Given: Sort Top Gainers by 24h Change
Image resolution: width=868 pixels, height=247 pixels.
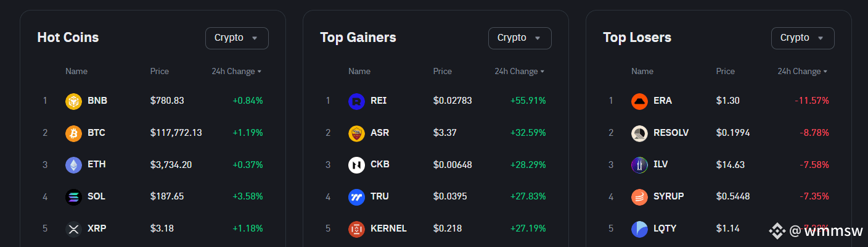Looking at the screenshot, I should (x=520, y=72).
